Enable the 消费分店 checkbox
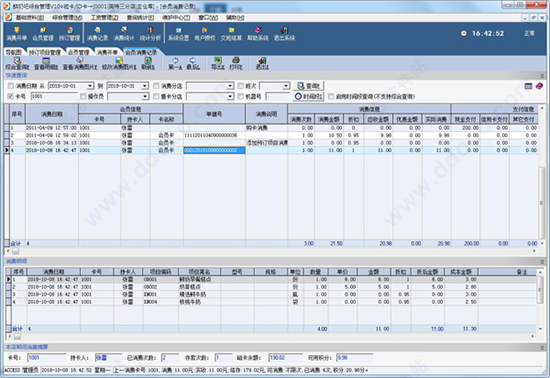 (x=156, y=86)
